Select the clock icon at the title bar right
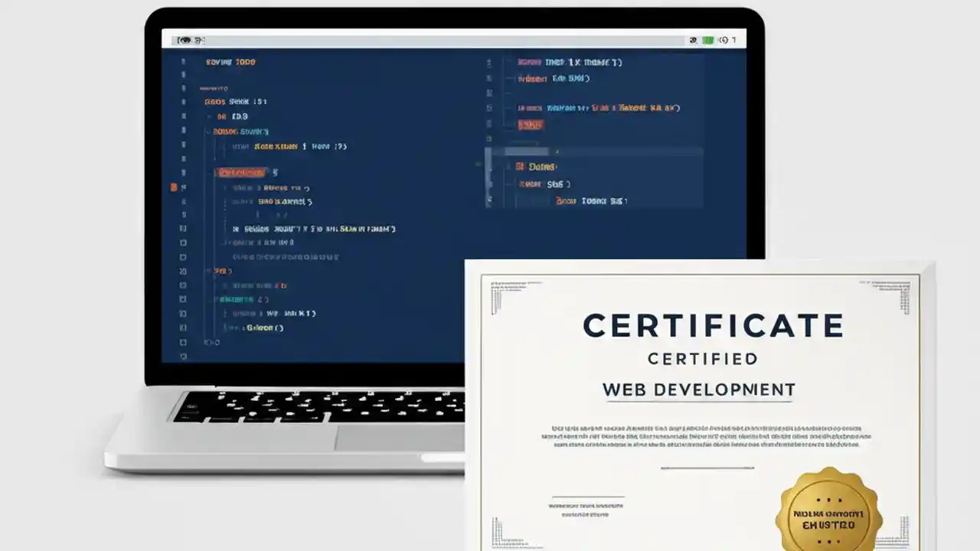The image size is (980, 551). tap(724, 40)
